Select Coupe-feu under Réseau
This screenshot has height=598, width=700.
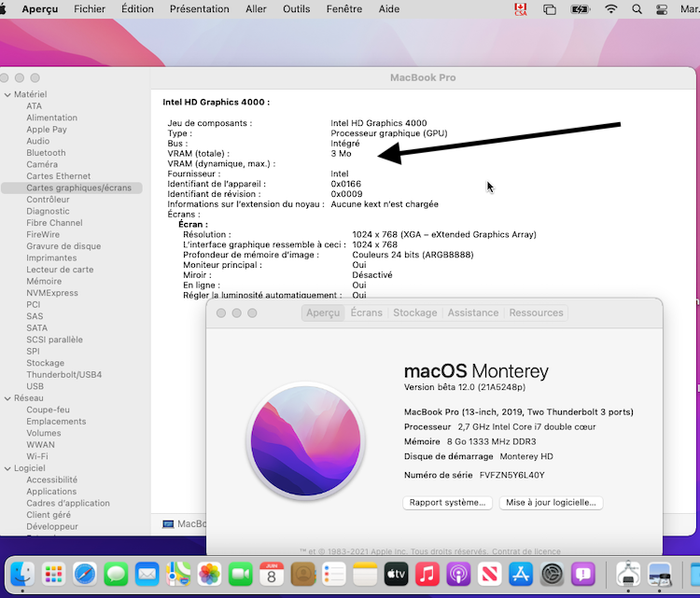(x=48, y=410)
